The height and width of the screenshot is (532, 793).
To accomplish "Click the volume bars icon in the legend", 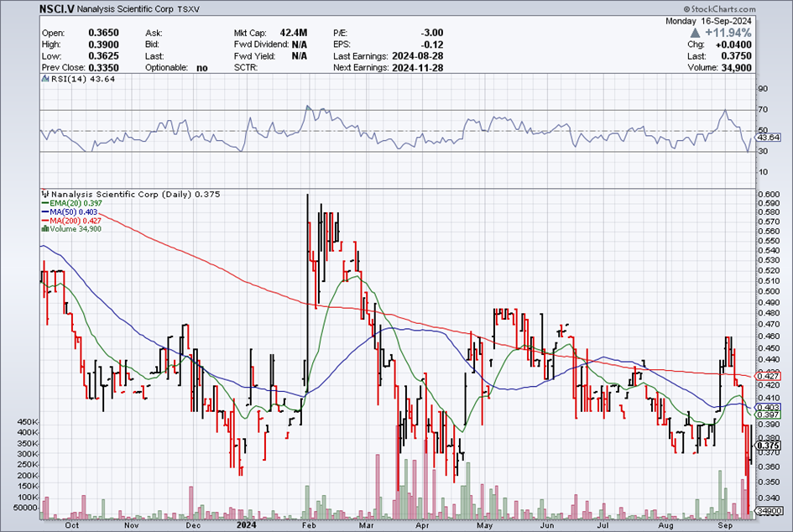I will (45, 229).
